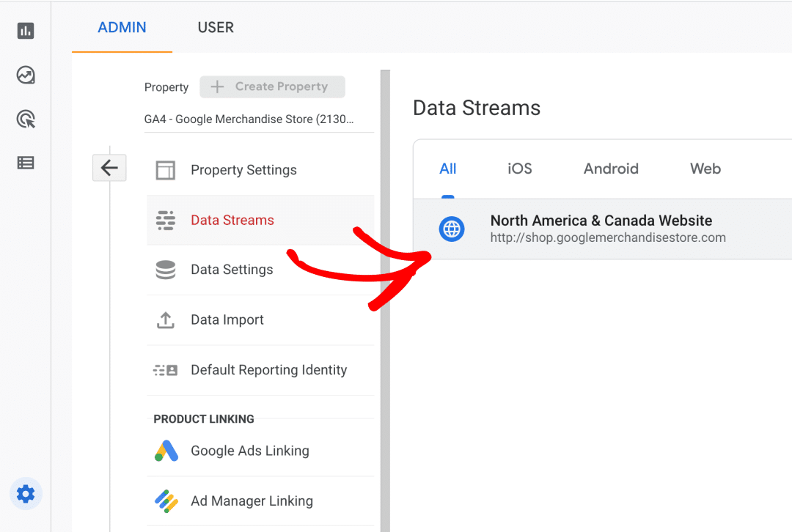This screenshot has height=532, width=792.
Task: Click the Property Settings icon
Action: click(166, 169)
